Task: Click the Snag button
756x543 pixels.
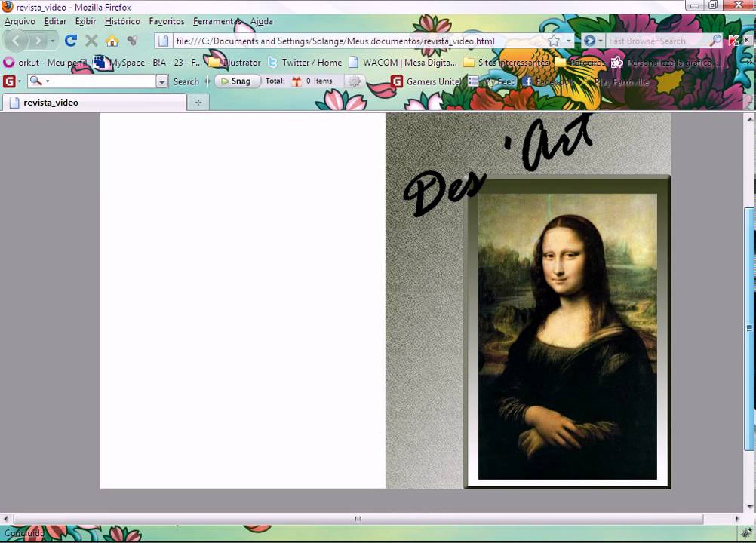Action: (x=237, y=81)
